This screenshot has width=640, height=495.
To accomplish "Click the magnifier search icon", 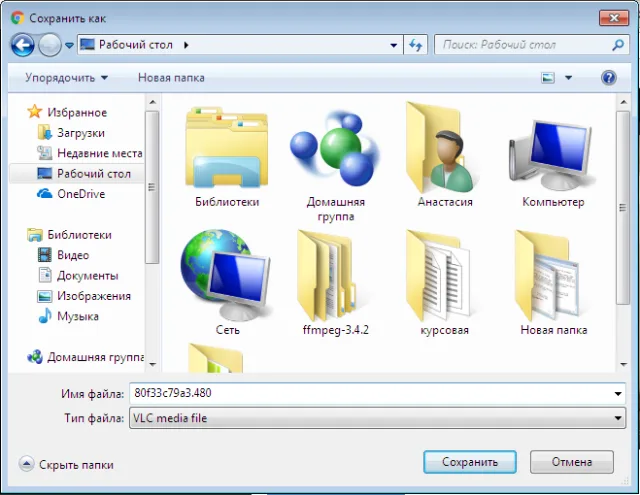I will coord(618,45).
